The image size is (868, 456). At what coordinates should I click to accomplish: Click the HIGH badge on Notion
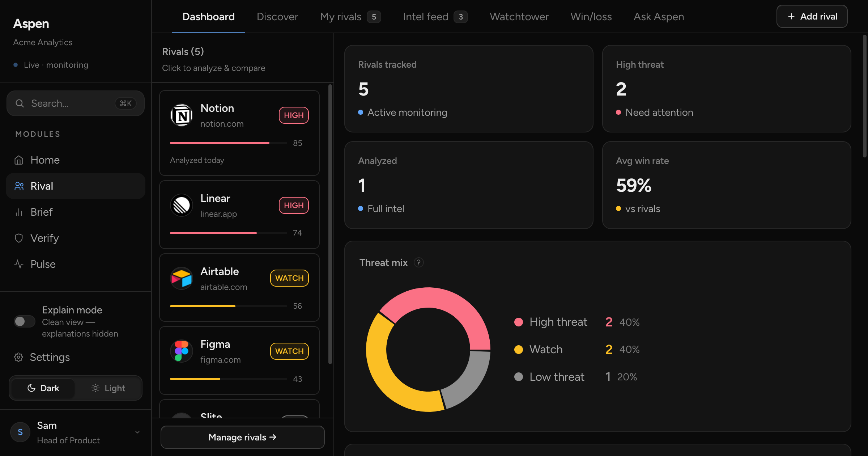(294, 115)
